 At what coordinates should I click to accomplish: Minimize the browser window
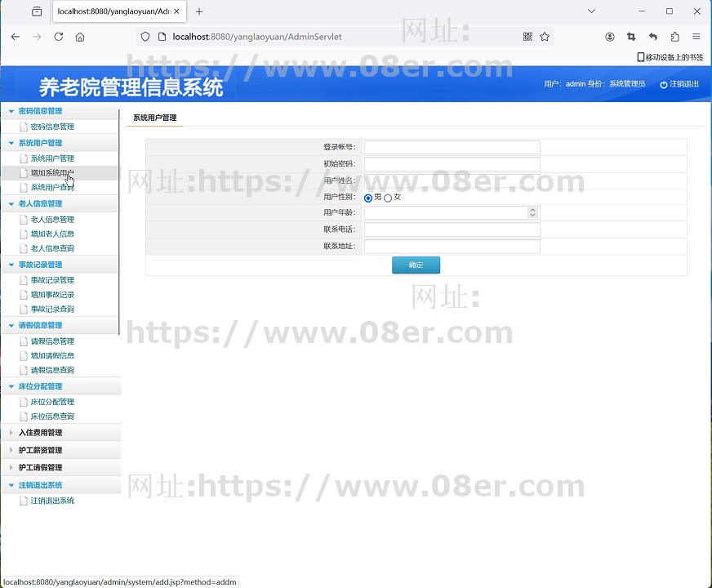[x=642, y=11]
